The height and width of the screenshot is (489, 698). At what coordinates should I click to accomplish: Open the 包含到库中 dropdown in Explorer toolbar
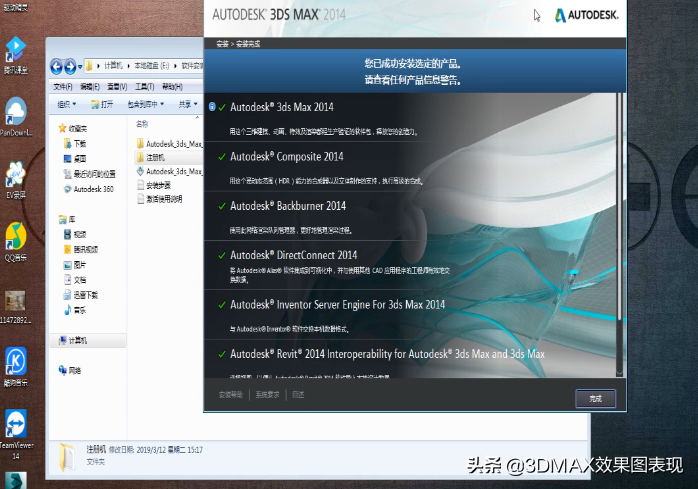click(146, 104)
